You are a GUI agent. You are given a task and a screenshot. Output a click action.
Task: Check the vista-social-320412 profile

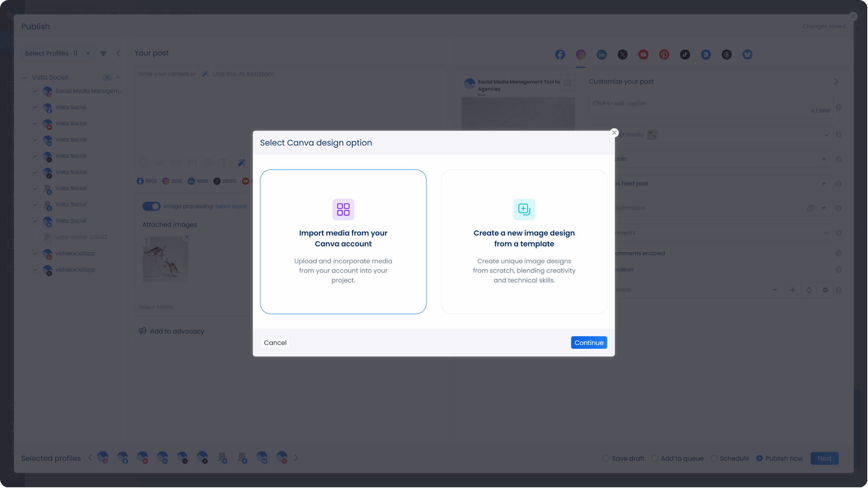point(35,237)
